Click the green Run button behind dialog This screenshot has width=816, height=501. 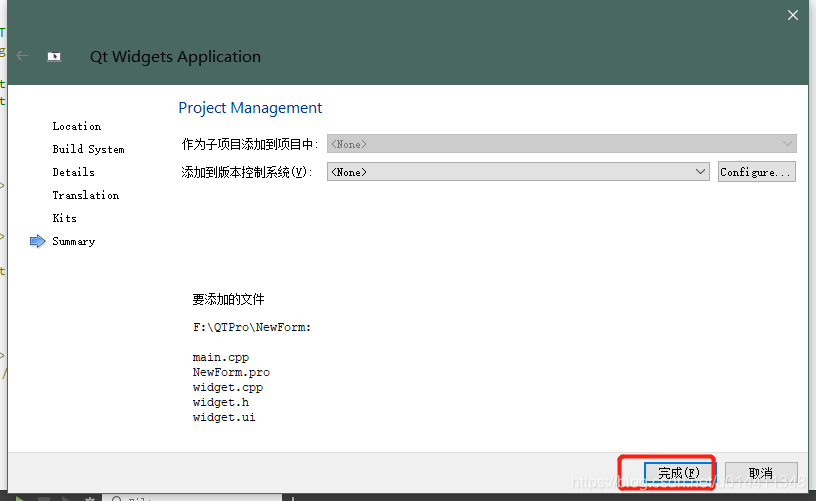19,498
